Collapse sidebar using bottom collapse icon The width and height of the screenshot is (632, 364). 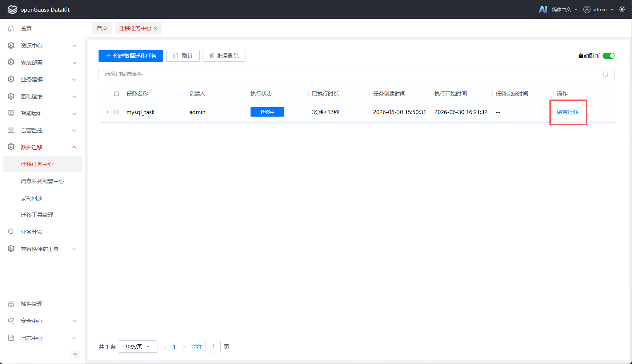pyautogui.click(x=75, y=355)
